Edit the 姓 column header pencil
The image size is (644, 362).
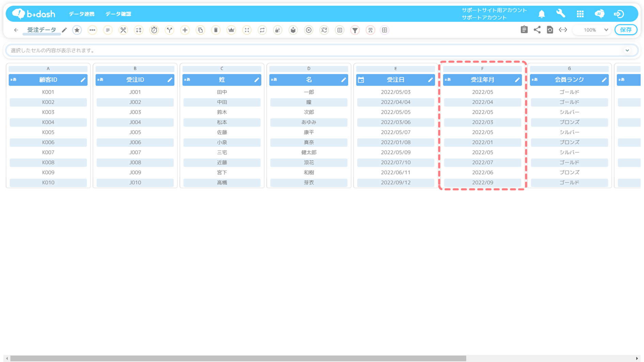(x=257, y=80)
